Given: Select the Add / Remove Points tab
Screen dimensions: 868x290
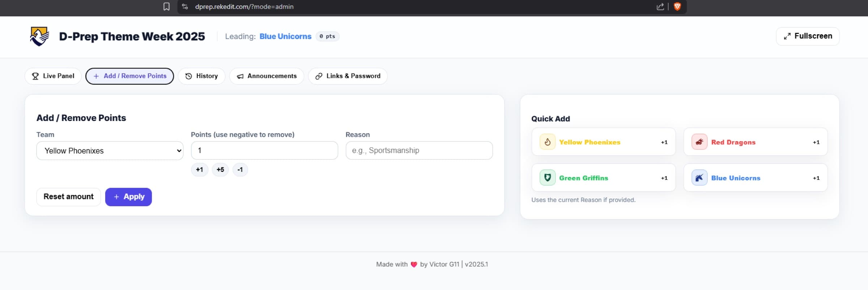Looking at the screenshot, I should (x=129, y=76).
